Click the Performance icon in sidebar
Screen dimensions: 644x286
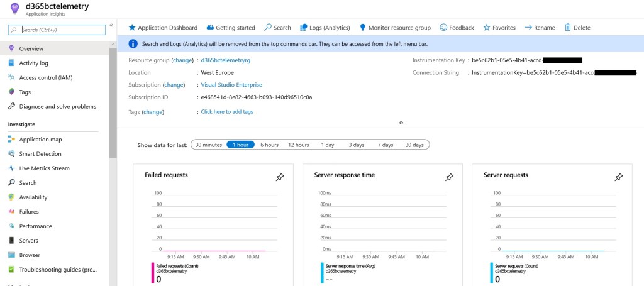pyautogui.click(x=11, y=226)
